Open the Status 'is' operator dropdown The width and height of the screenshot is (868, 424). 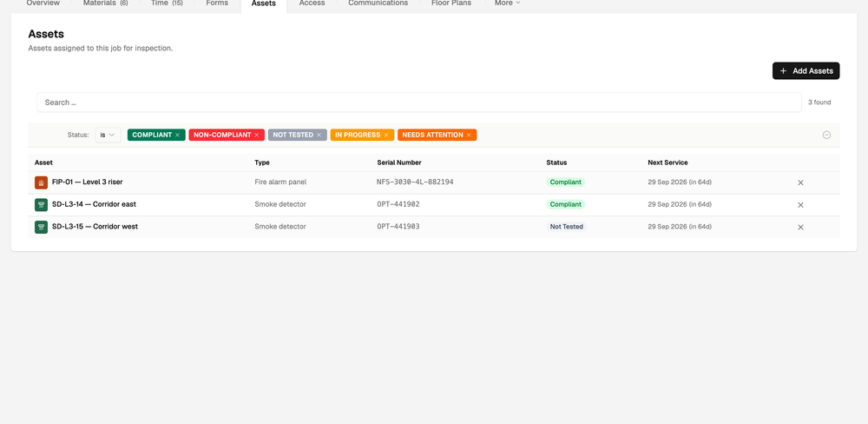(108, 135)
